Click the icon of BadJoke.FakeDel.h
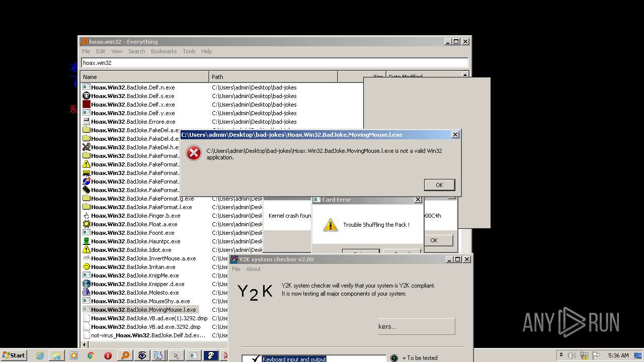The image size is (644, 362). coord(86,147)
